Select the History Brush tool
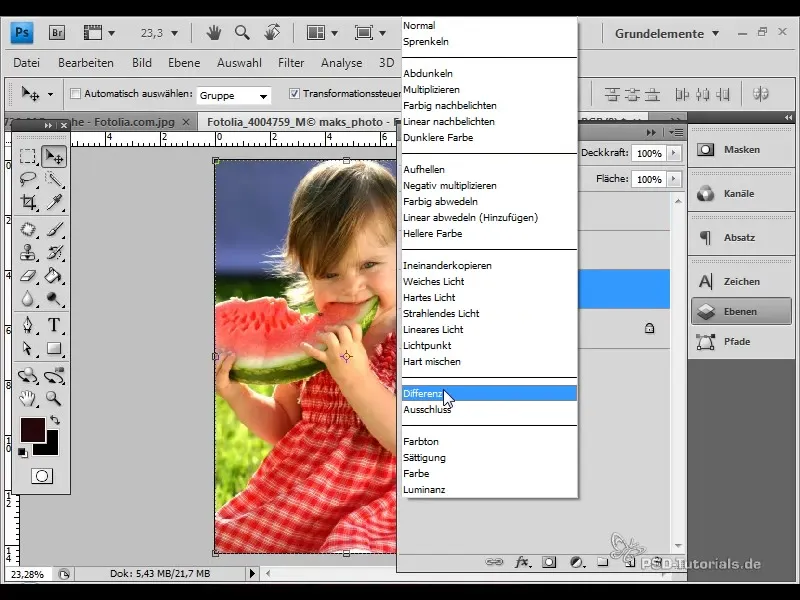 [x=54, y=253]
